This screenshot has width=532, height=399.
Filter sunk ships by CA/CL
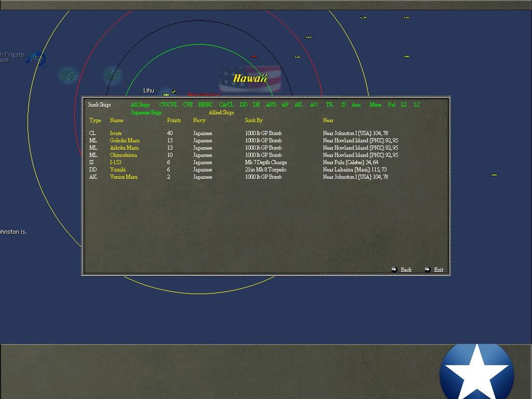pos(227,105)
